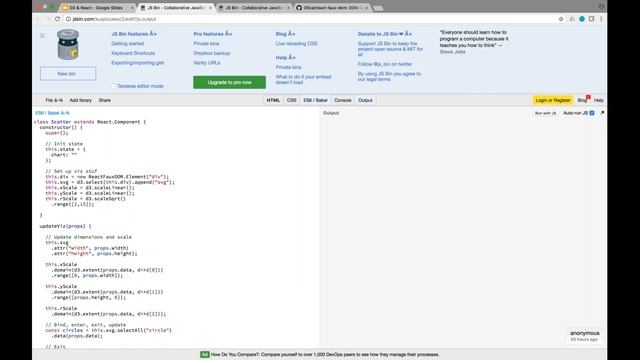Toggle the ES6 / Babel panel tab
640x360 pixels.
point(315,100)
